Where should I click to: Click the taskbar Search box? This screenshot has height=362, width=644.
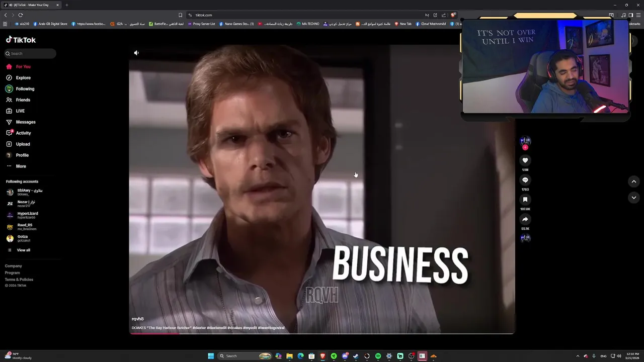pos(245,356)
